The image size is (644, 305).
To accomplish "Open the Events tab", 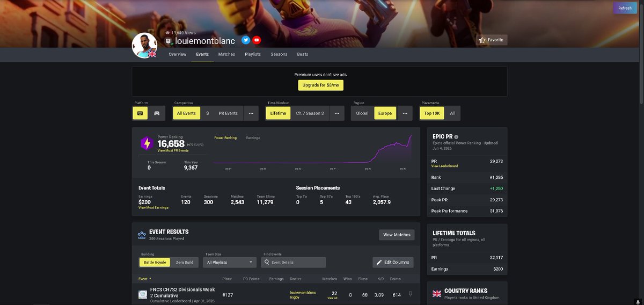I will tap(202, 54).
